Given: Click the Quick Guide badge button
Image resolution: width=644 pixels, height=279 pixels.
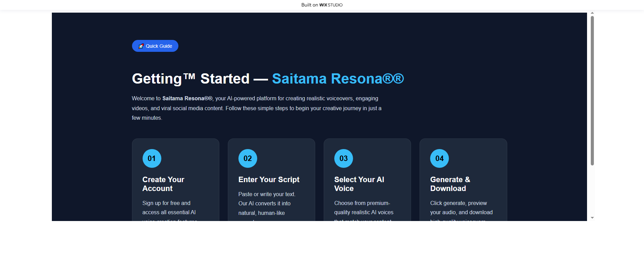Looking at the screenshot, I should pyautogui.click(x=155, y=46).
